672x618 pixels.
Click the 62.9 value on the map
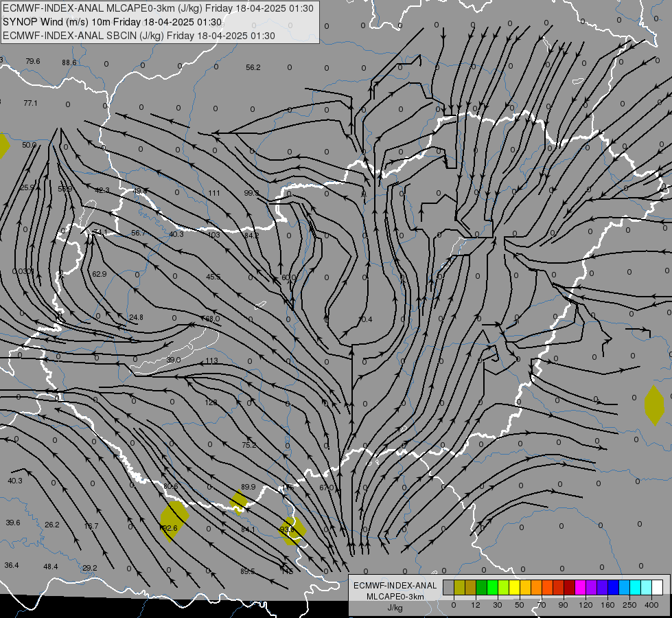[100, 273]
